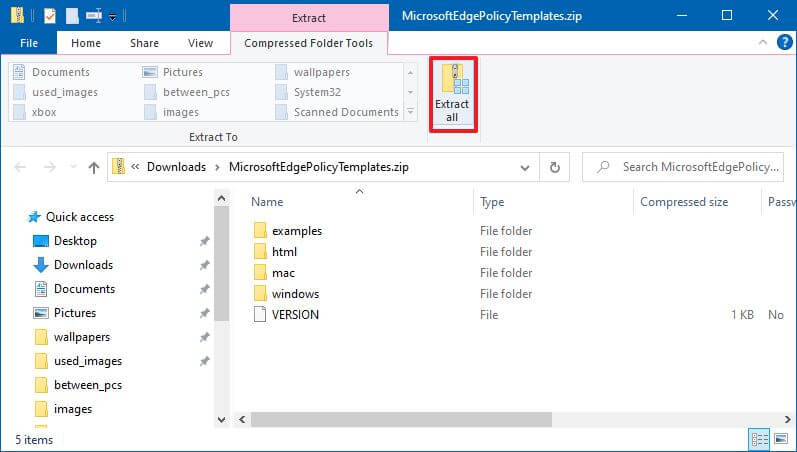Click the Extract all button
The width and height of the screenshot is (797, 452).
(452, 94)
